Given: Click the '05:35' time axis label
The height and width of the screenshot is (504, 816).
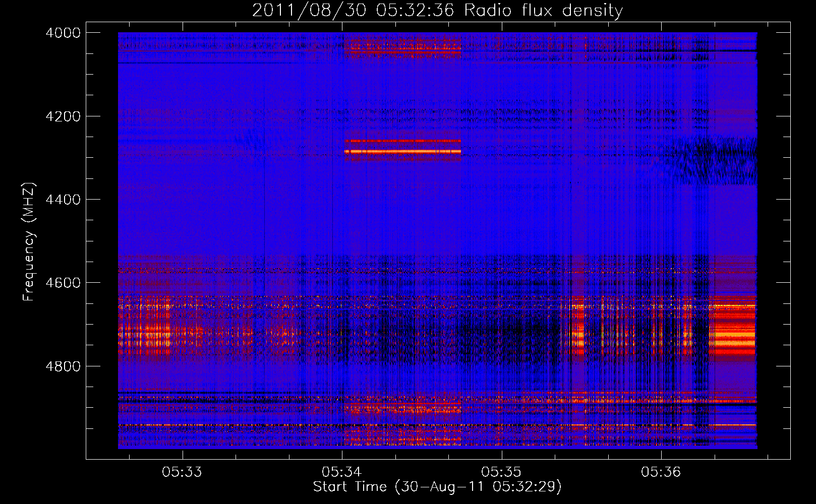Looking at the screenshot, I should point(501,472).
